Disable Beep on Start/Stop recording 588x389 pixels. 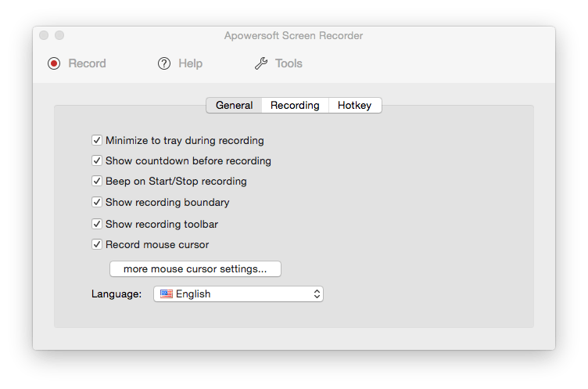[97, 181]
